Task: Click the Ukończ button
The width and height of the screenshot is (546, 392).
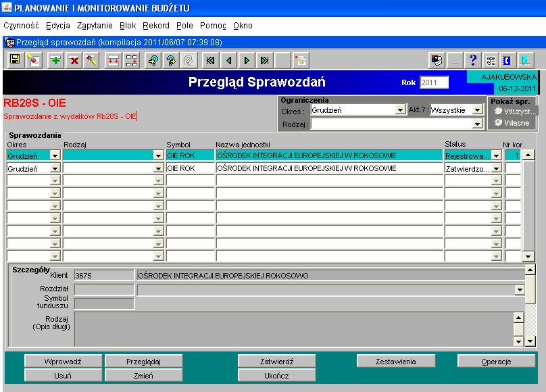Action: click(x=277, y=376)
